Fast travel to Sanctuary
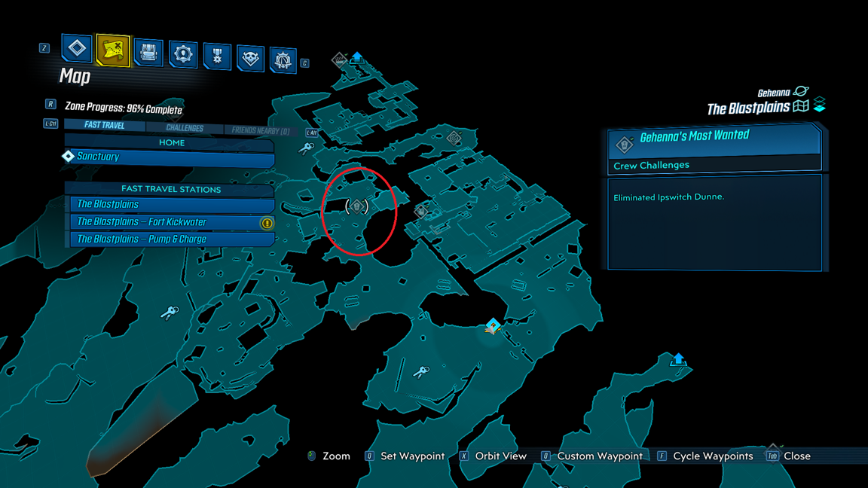 click(170, 157)
